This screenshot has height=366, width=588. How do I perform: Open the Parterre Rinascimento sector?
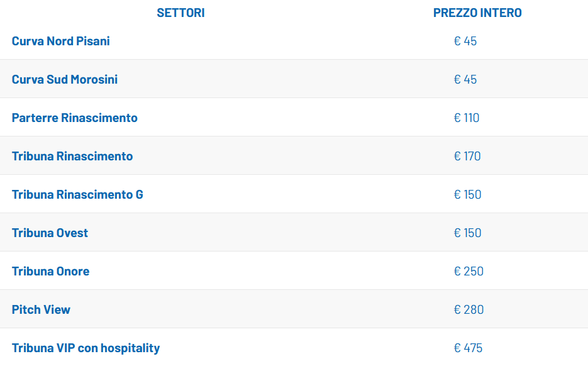pos(75,118)
